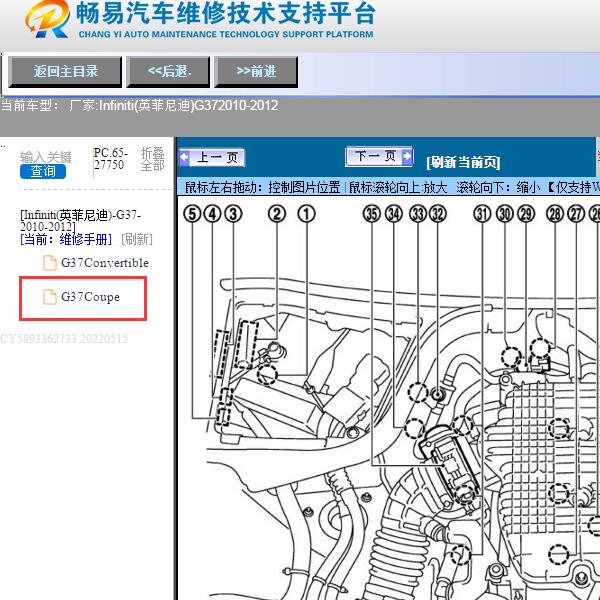600x600 pixels.
Task: Click callout number 28 in diagram
Action: tap(555, 214)
